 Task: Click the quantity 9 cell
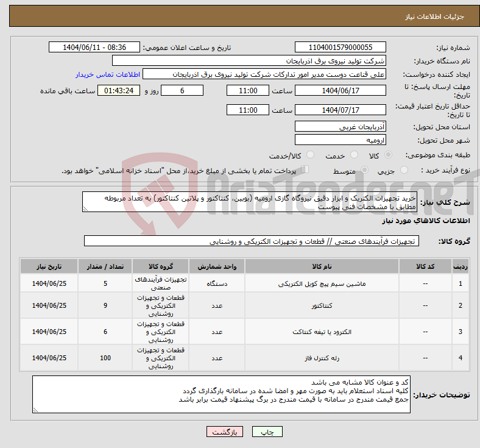[105, 305]
